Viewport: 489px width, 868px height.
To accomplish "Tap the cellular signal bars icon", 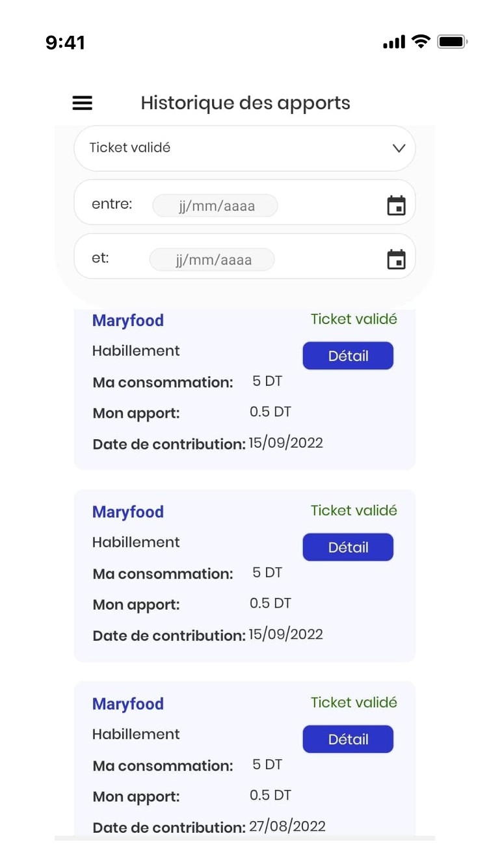I will pos(394,43).
